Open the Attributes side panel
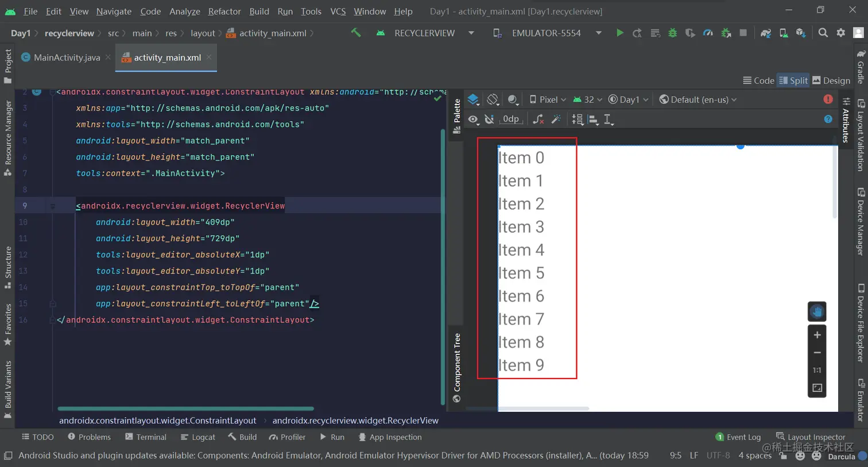 (x=846, y=119)
